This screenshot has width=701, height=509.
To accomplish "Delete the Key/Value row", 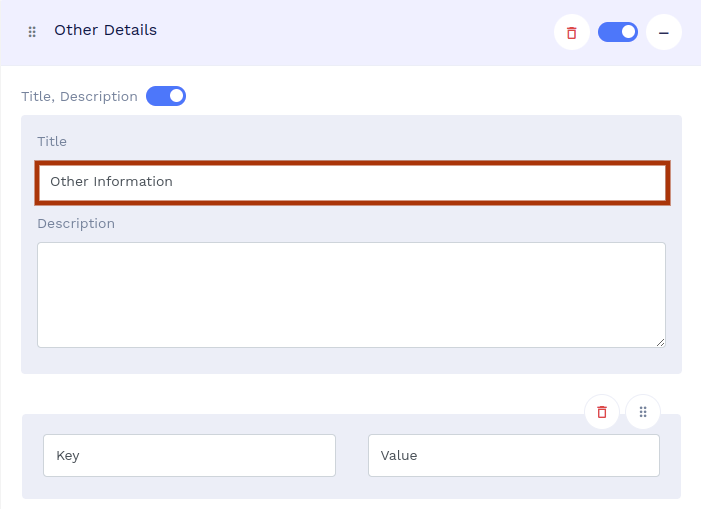I will [602, 412].
